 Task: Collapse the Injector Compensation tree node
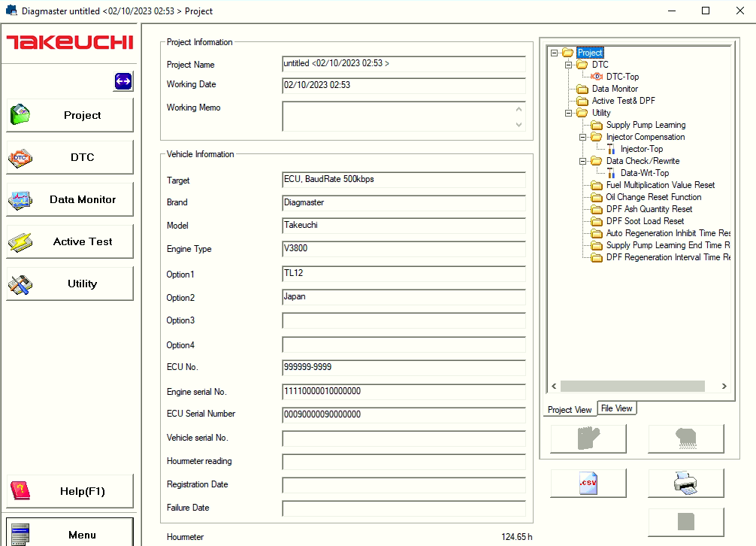(x=582, y=137)
